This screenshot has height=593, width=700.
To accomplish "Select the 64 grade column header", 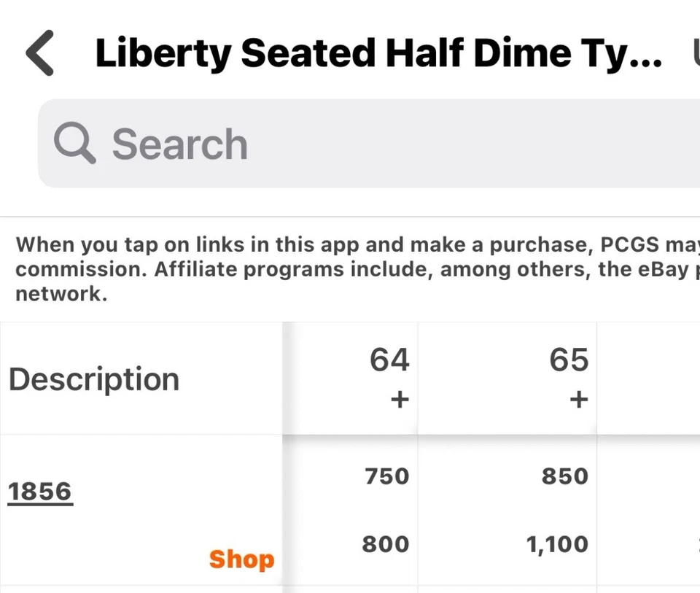I will point(389,360).
